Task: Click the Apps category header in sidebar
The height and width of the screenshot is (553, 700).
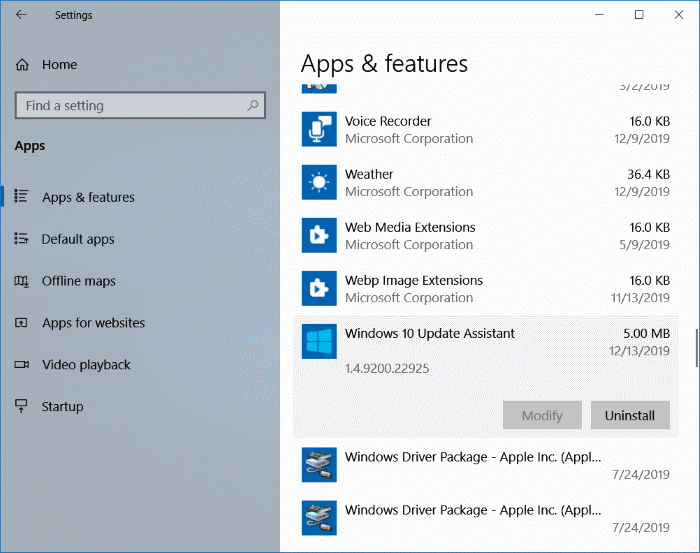Action: tap(30, 146)
